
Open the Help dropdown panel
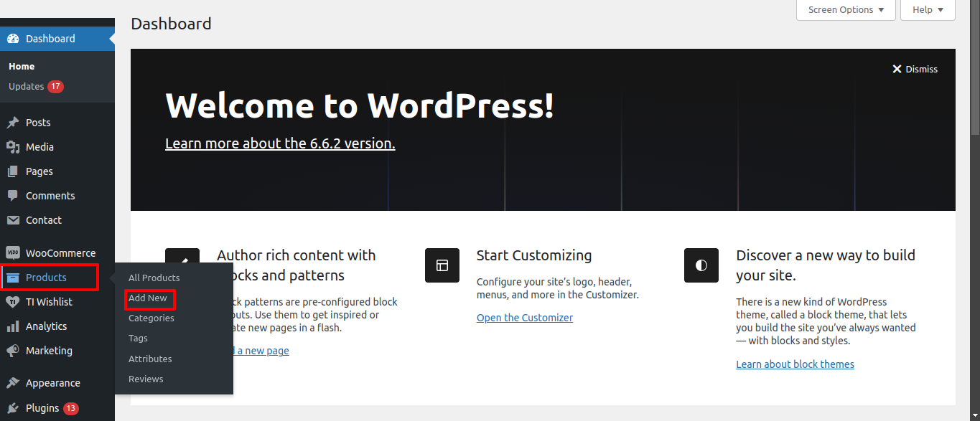click(928, 10)
